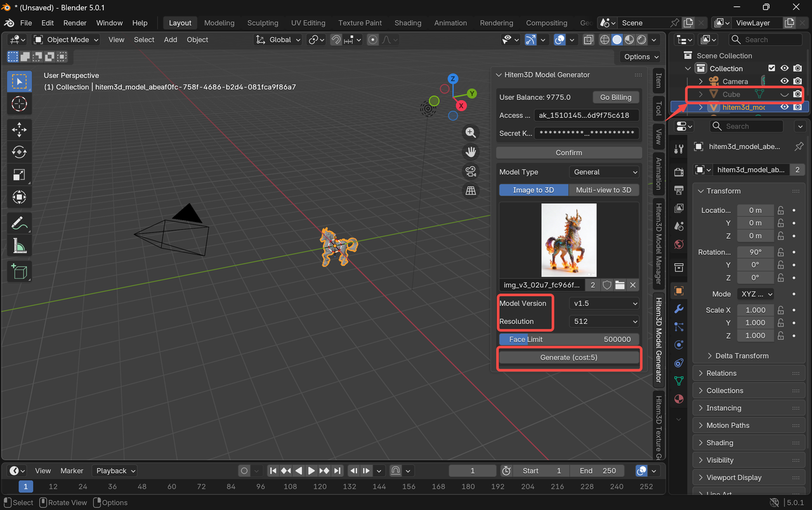Screen dimensions: 812x510
Task: Open the Render properties tab (camera icon)
Action: coord(678,171)
